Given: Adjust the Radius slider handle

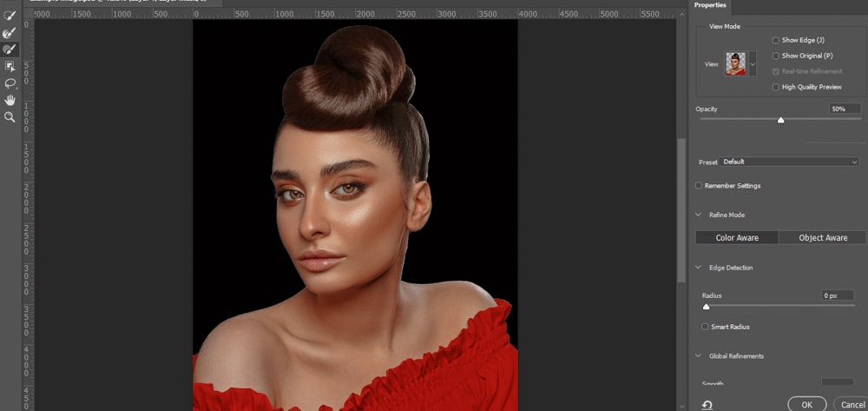Looking at the screenshot, I should coord(706,307).
